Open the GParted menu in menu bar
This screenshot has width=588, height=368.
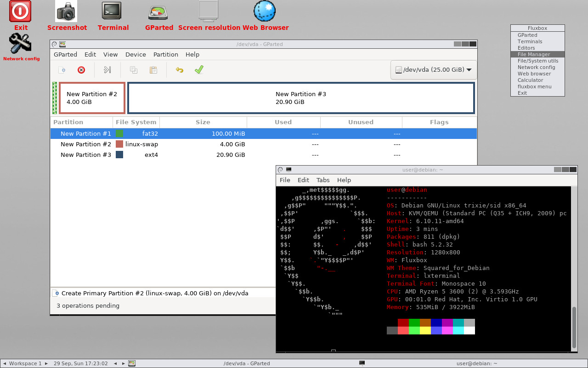(65, 54)
